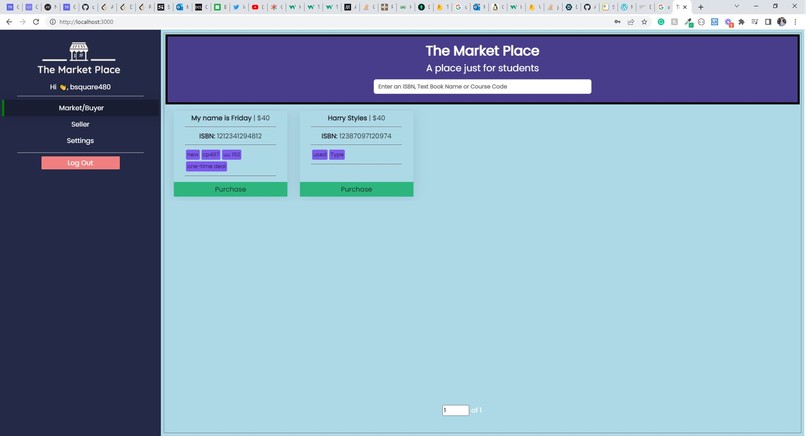806x436 pixels.
Task: Click 'A place just for students' subtitle
Action: click(x=482, y=68)
